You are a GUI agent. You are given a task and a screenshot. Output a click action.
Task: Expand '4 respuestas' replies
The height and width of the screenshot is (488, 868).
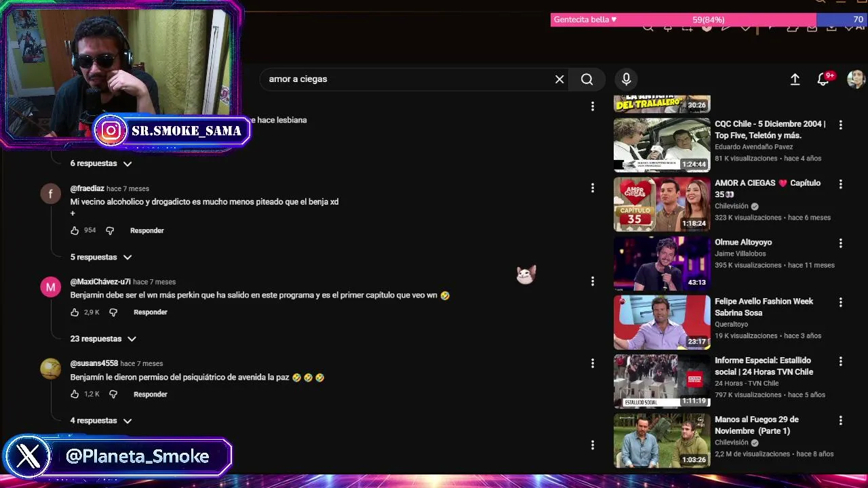[101, 421]
